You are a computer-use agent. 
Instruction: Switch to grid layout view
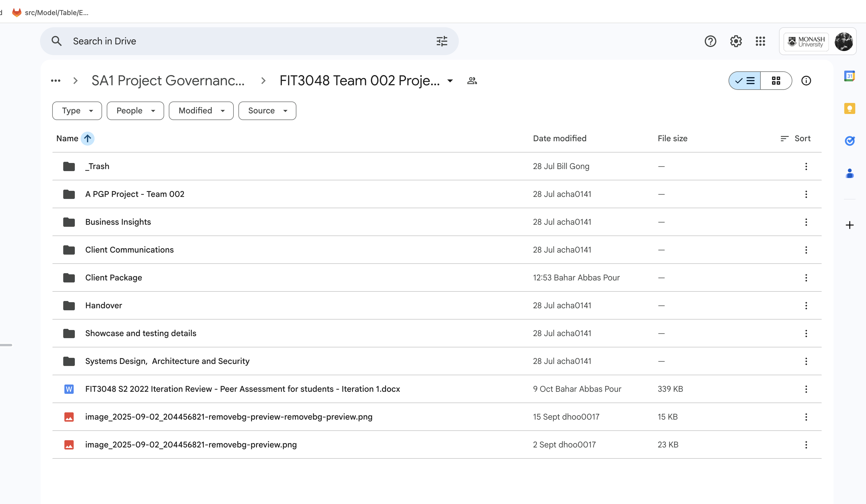click(x=776, y=81)
